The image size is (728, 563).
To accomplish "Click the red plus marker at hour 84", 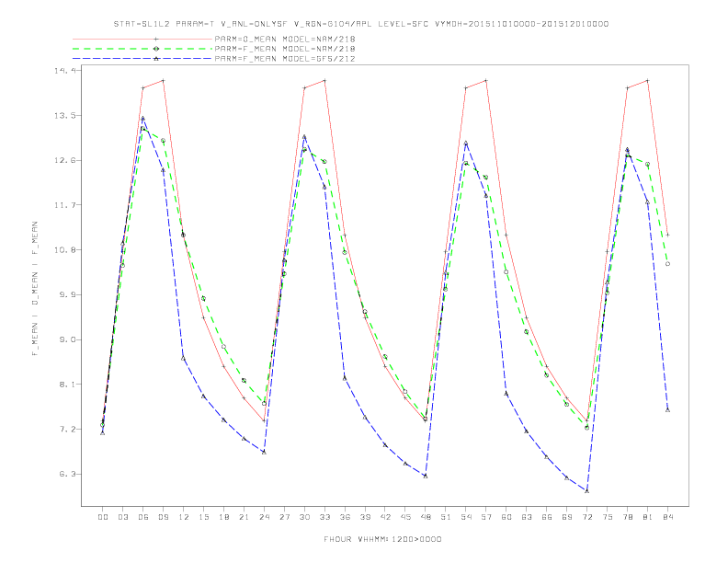I will tap(667, 236).
